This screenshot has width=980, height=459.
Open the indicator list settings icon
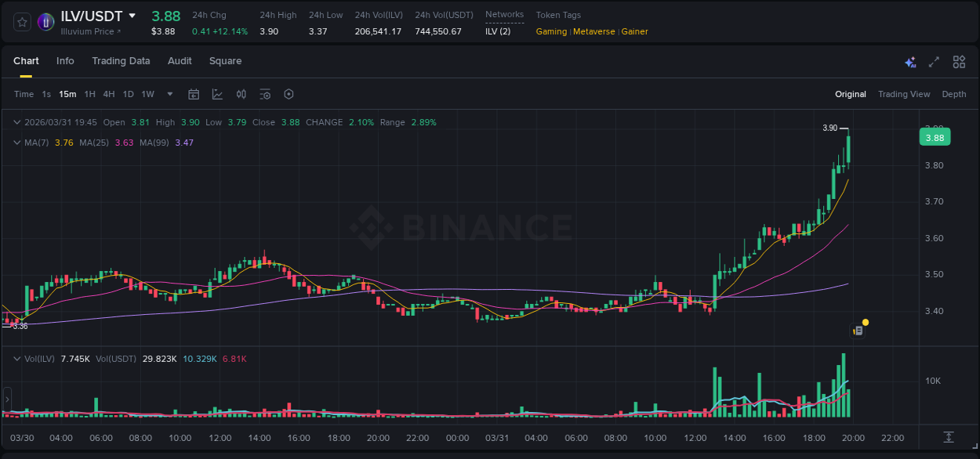pyautogui.click(x=264, y=94)
